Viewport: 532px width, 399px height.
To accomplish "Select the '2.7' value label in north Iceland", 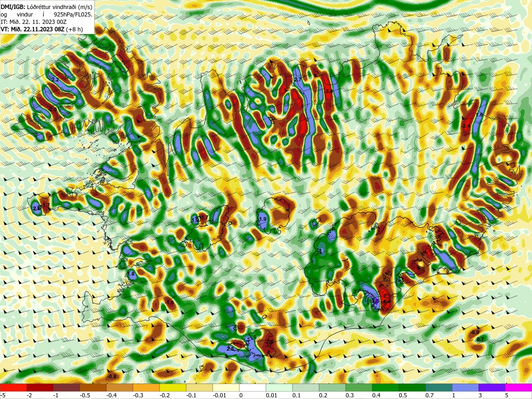I will [x=298, y=79].
